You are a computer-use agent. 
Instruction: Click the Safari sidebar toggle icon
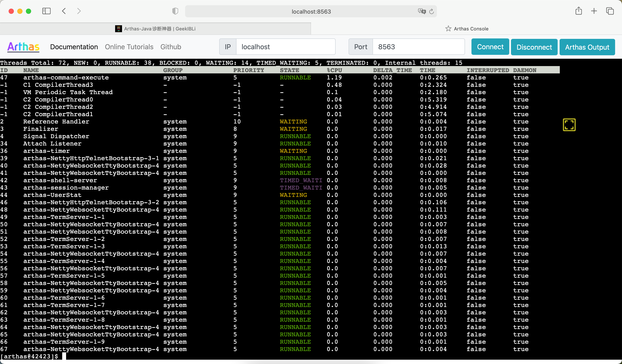pyautogui.click(x=46, y=11)
